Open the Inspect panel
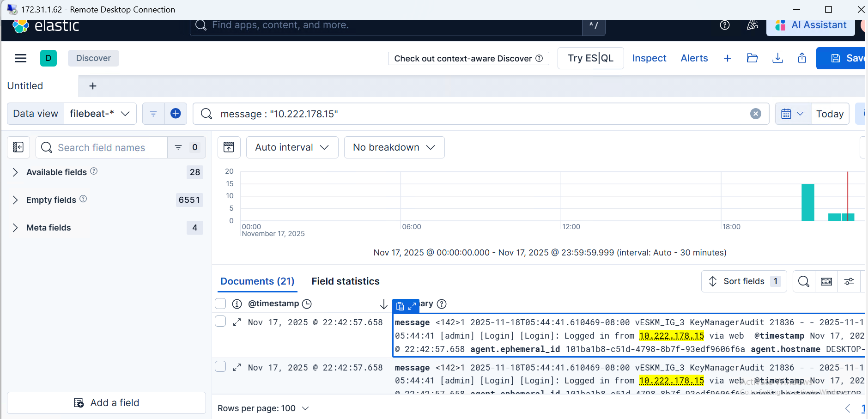Screen dimensions: 868x419 [x=649, y=58]
